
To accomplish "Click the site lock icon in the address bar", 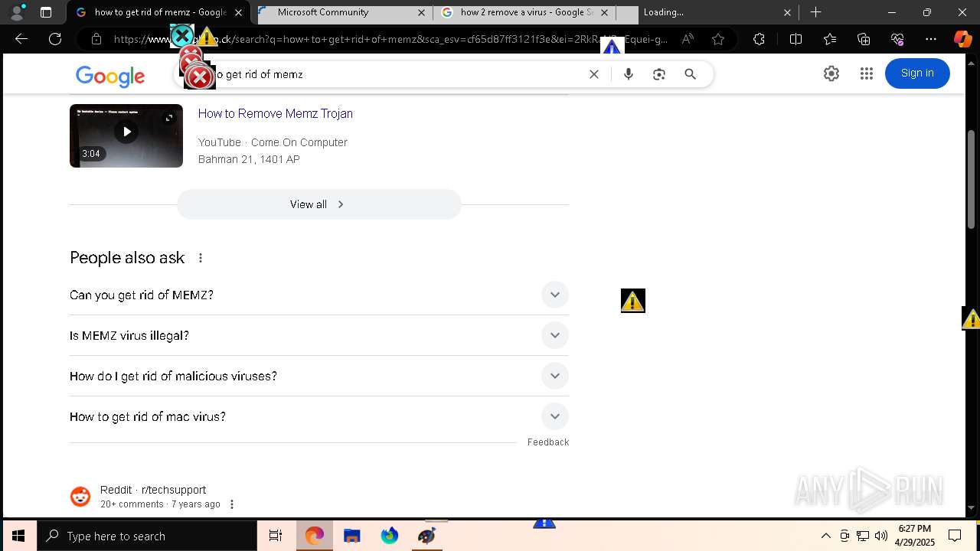I will [96, 39].
